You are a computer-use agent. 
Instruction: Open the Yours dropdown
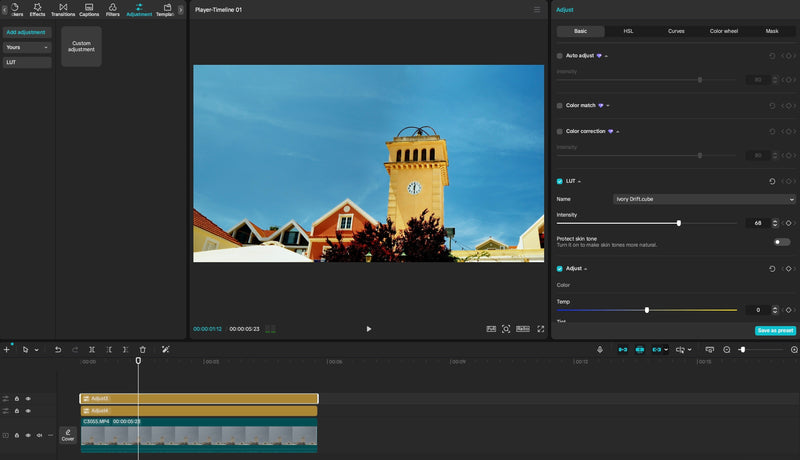coord(27,47)
